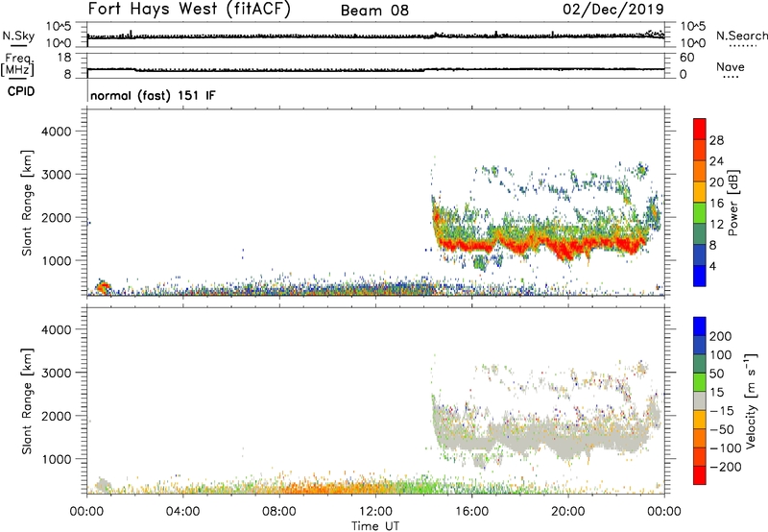This screenshot has width=768, height=532.
Task: Click power colorbar tick '28'
Action: coord(716,140)
